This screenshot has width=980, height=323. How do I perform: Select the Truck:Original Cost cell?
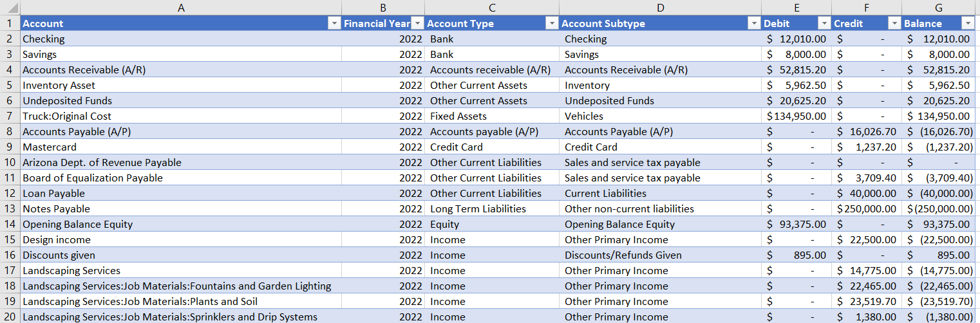[181, 116]
